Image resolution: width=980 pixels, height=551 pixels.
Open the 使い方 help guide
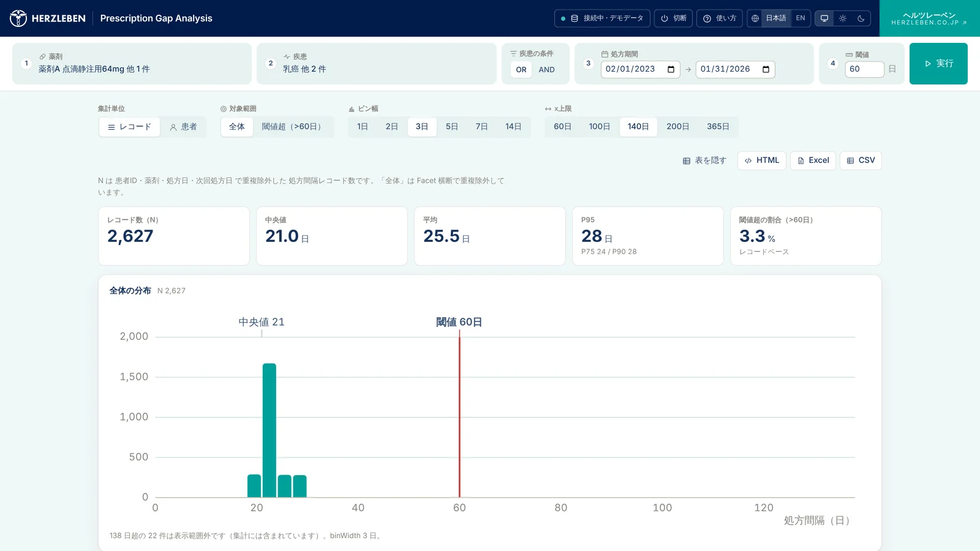(x=720, y=18)
